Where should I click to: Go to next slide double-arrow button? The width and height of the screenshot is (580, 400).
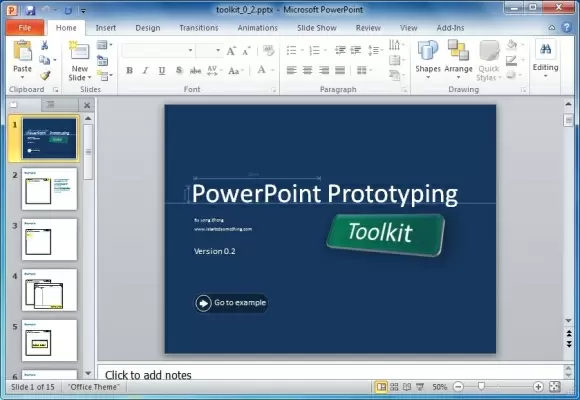click(569, 344)
